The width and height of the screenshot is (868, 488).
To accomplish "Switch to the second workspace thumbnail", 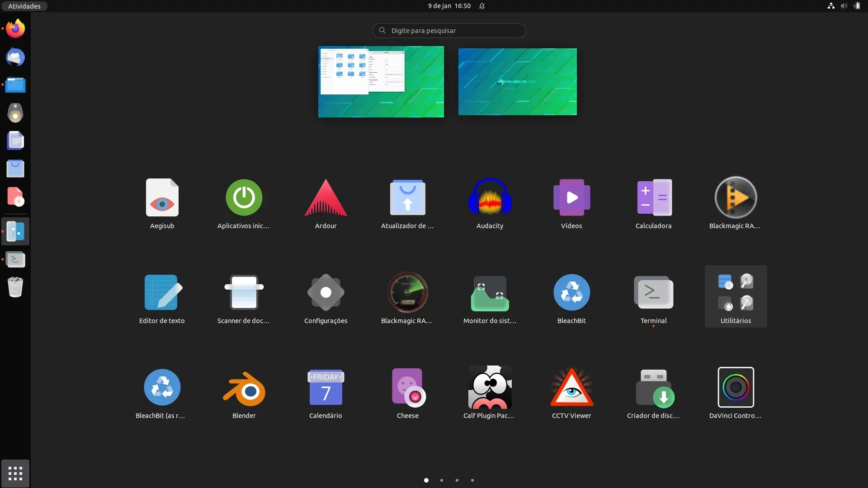I will pos(517,82).
